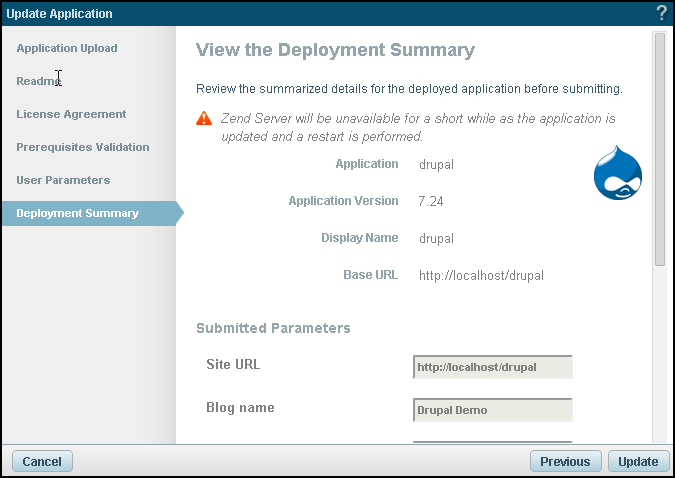Go back with the Previous button

pyautogui.click(x=565, y=461)
